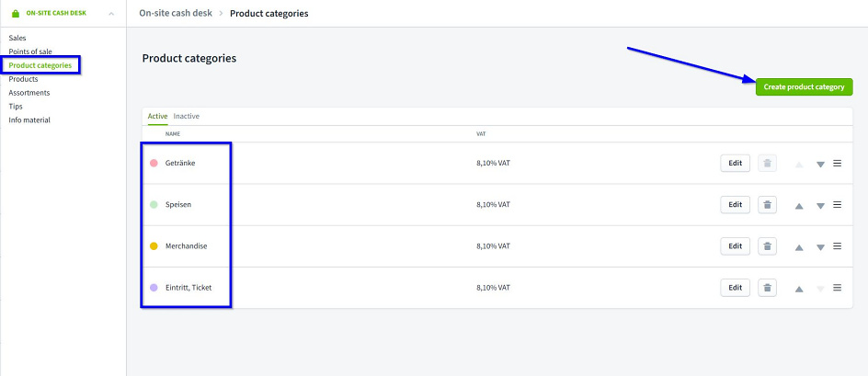
Task: Click trash icon for Merchandise row
Action: (x=767, y=245)
